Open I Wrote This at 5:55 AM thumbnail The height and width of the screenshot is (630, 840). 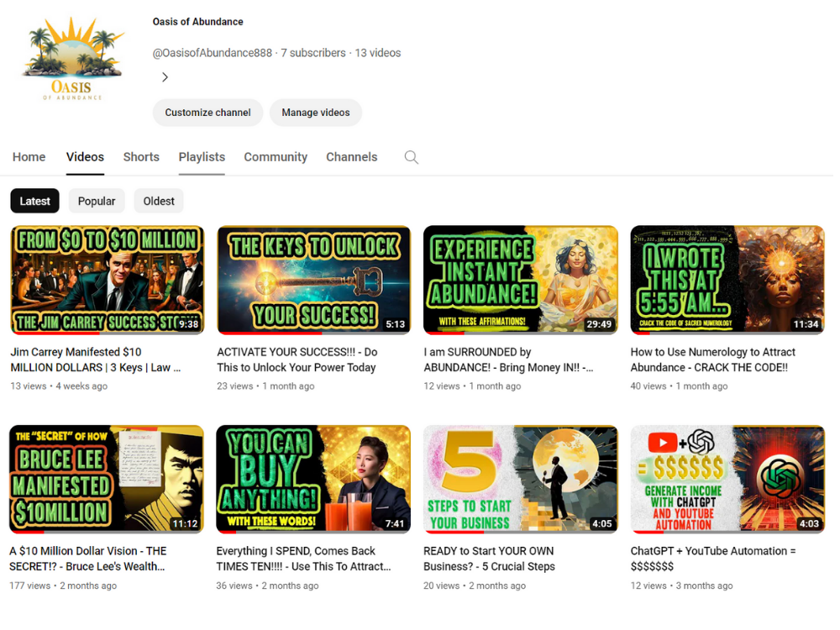(x=727, y=281)
